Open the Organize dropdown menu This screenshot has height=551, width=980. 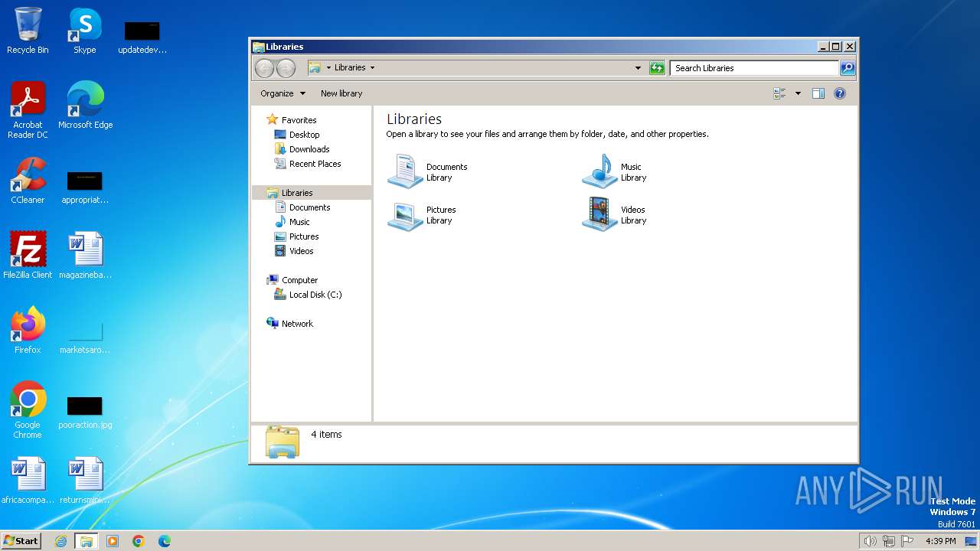[x=283, y=93]
